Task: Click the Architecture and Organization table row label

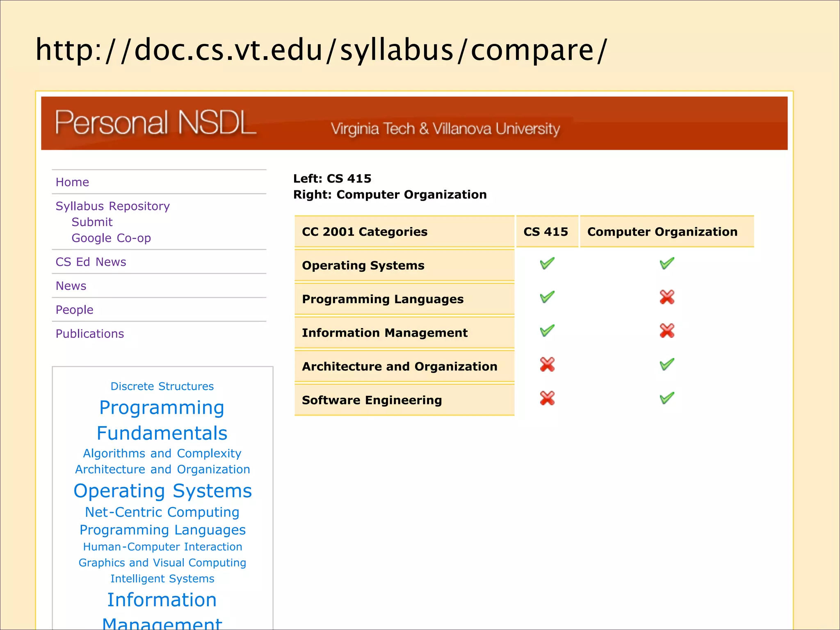Action: coord(404,366)
